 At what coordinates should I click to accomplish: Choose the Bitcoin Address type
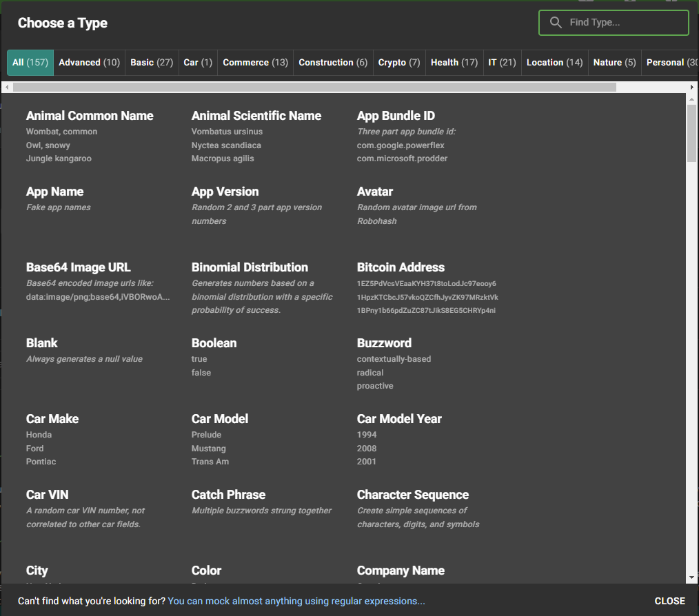click(x=401, y=267)
